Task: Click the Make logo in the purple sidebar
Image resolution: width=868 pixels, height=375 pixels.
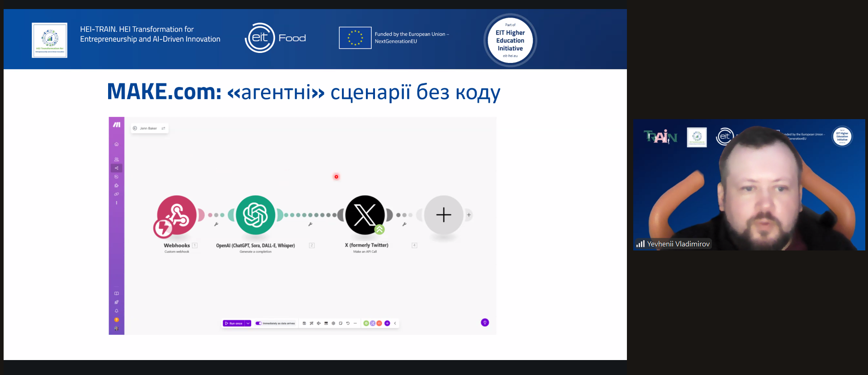Action: (117, 125)
